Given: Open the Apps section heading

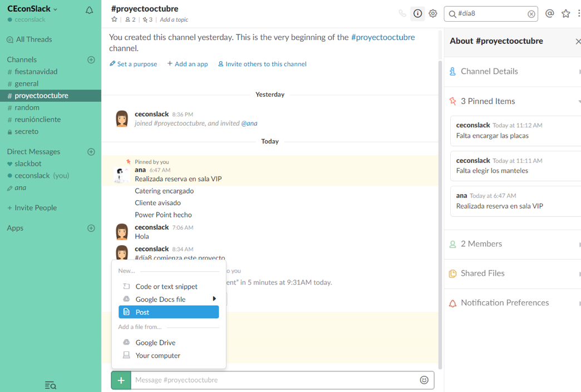Looking at the screenshot, I should click(15, 228).
